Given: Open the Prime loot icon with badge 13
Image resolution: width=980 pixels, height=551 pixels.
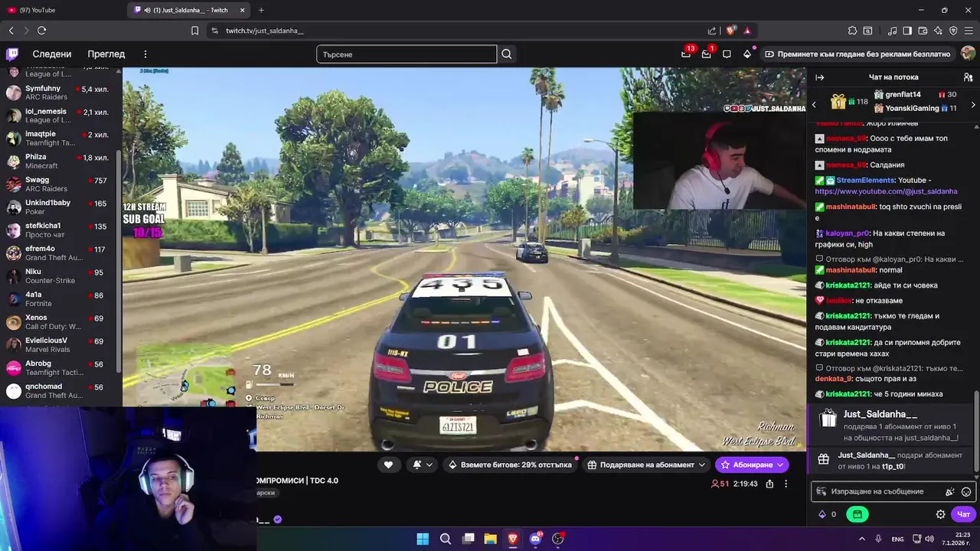Looking at the screenshot, I should click(x=686, y=54).
